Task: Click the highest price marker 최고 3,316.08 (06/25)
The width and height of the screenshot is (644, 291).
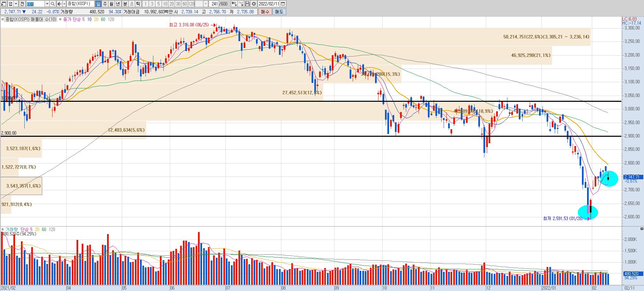Action: tap(189, 25)
